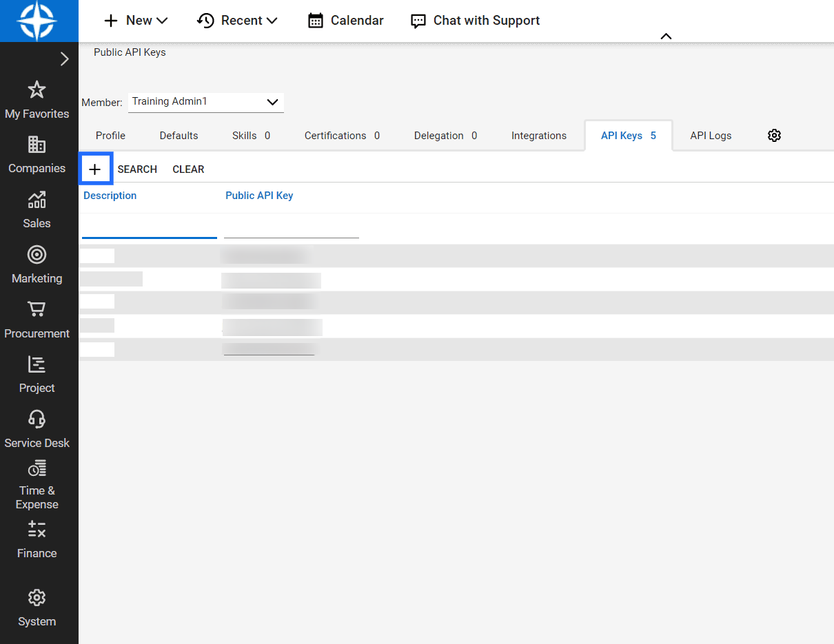The width and height of the screenshot is (834, 644).
Task: Switch to the API Logs tab
Action: tap(710, 136)
